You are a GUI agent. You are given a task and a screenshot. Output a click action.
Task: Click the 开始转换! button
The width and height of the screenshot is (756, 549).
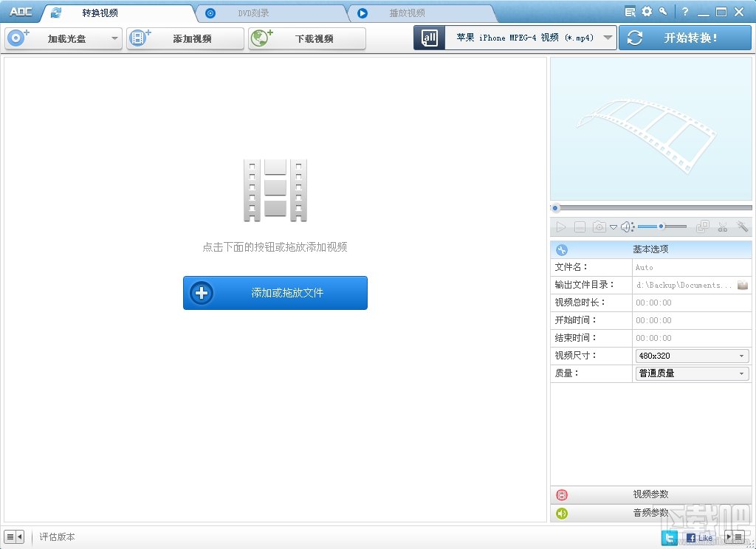[685, 38]
